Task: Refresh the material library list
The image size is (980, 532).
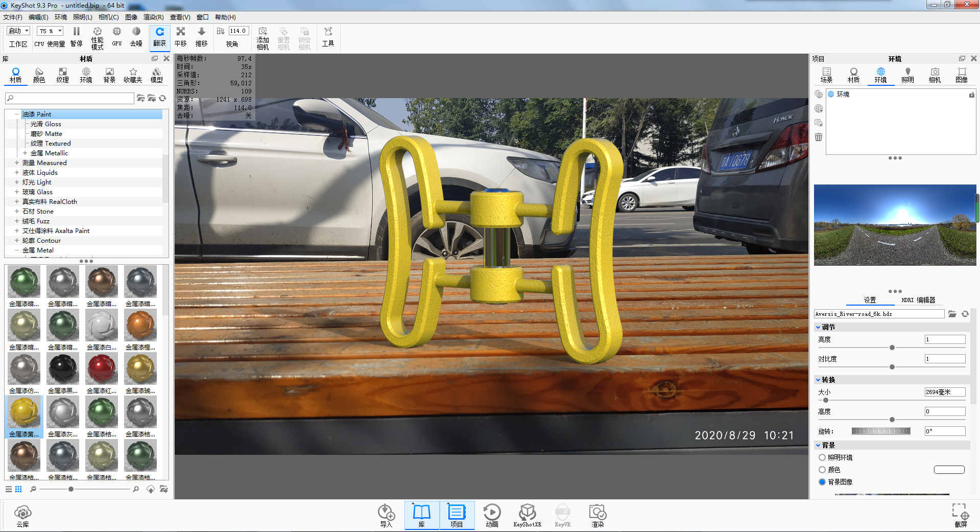Action: pyautogui.click(x=162, y=98)
